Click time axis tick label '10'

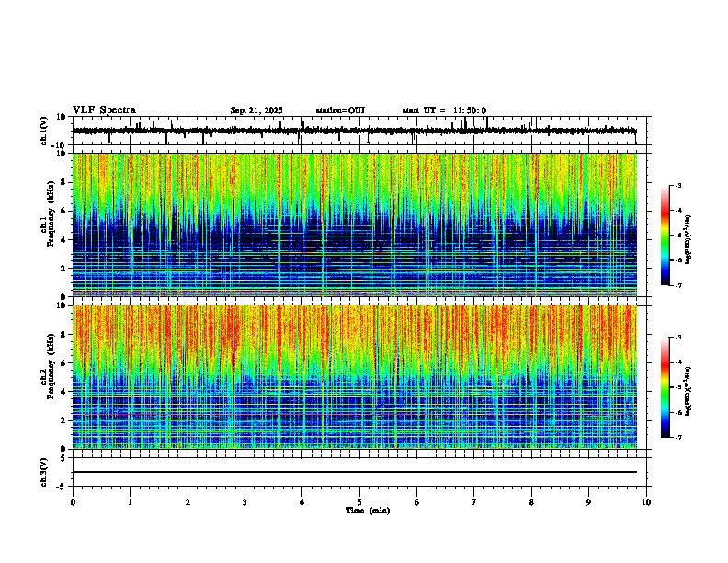point(646,502)
